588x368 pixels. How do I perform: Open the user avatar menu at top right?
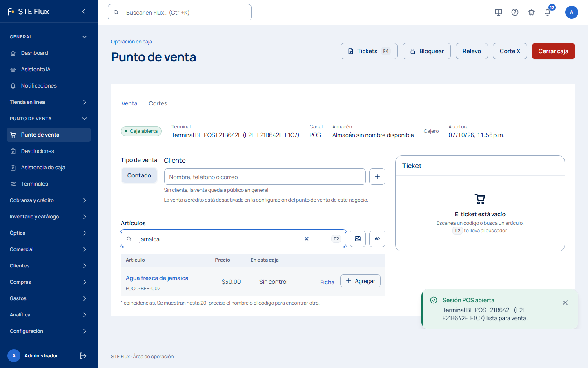point(572,12)
